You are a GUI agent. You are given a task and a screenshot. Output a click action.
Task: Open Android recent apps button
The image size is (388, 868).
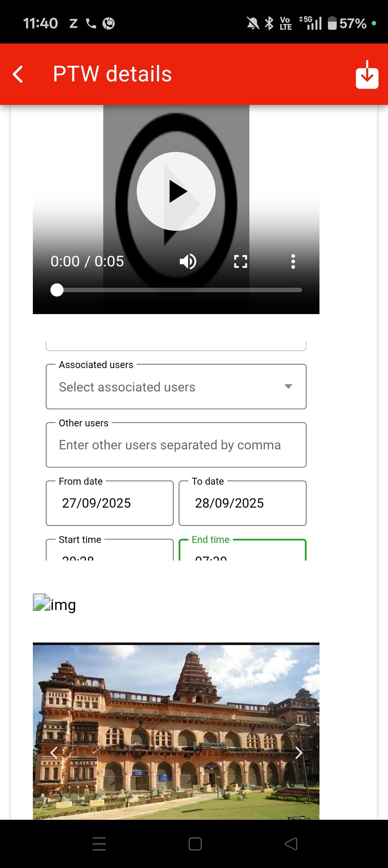[99, 844]
